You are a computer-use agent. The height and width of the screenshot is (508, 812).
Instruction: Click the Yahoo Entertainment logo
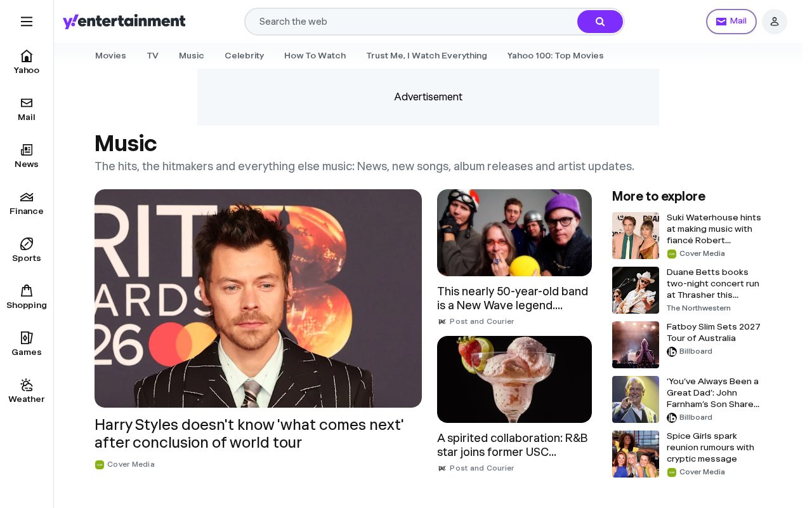pyautogui.click(x=124, y=22)
